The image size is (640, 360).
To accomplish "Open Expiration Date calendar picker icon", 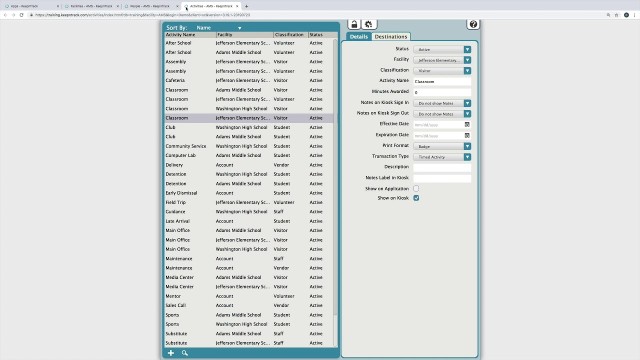I will pyautogui.click(x=467, y=136).
